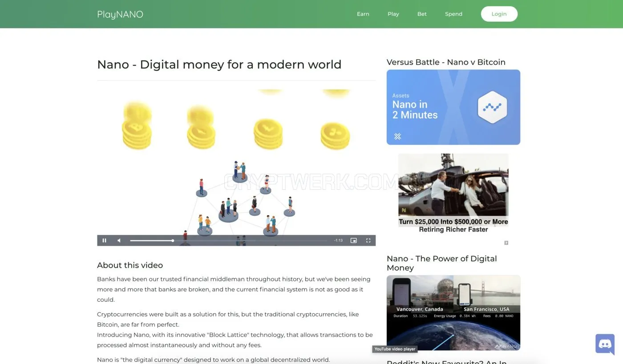The width and height of the screenshot is (623, 364).
Task: Navigate to the Spend page
Action: 453,14
